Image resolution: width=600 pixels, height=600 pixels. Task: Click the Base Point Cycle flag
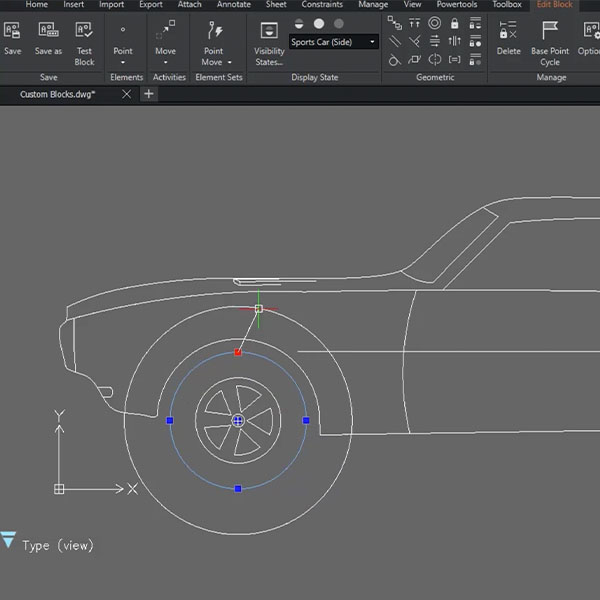point(550,31)
